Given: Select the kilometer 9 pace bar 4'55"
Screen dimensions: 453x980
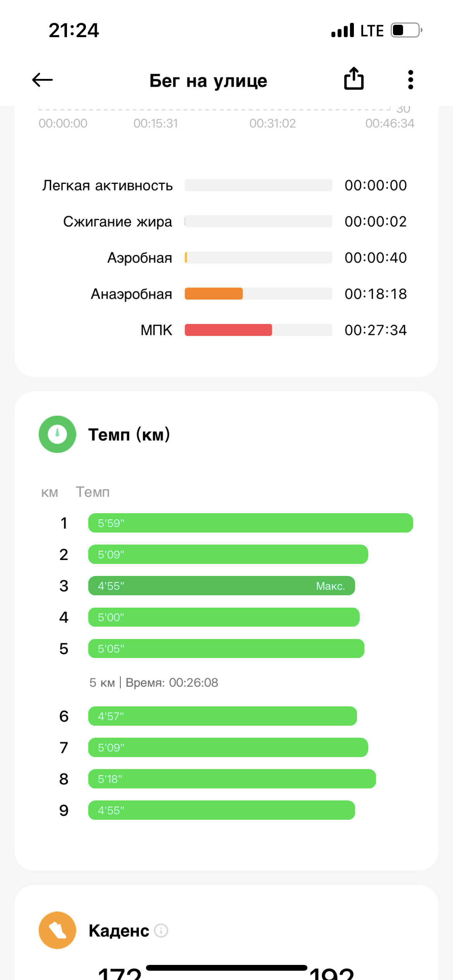Looking at the screenshot, I should [221, 810].
